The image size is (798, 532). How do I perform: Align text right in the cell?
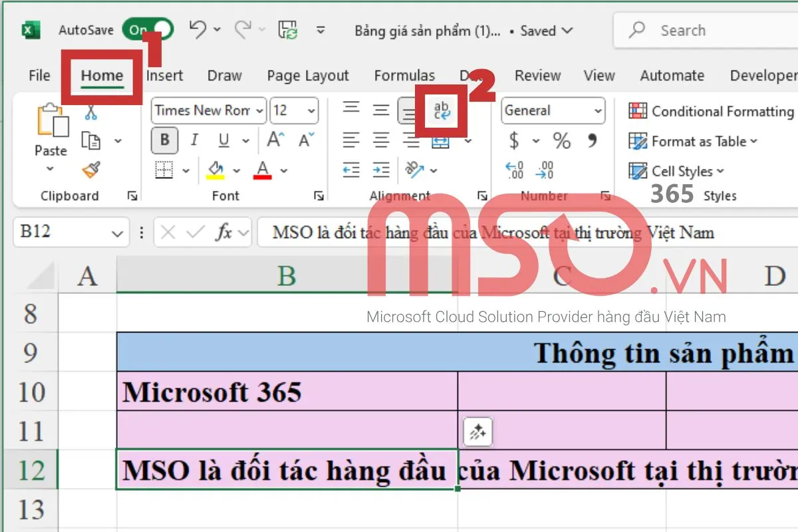tap(412, 140)
